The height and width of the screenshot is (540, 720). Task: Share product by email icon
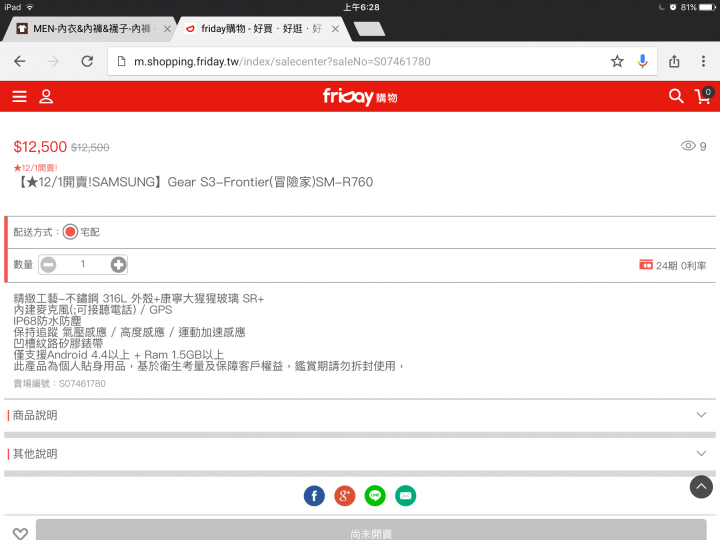pyautogui.click(x=405, y=495)
